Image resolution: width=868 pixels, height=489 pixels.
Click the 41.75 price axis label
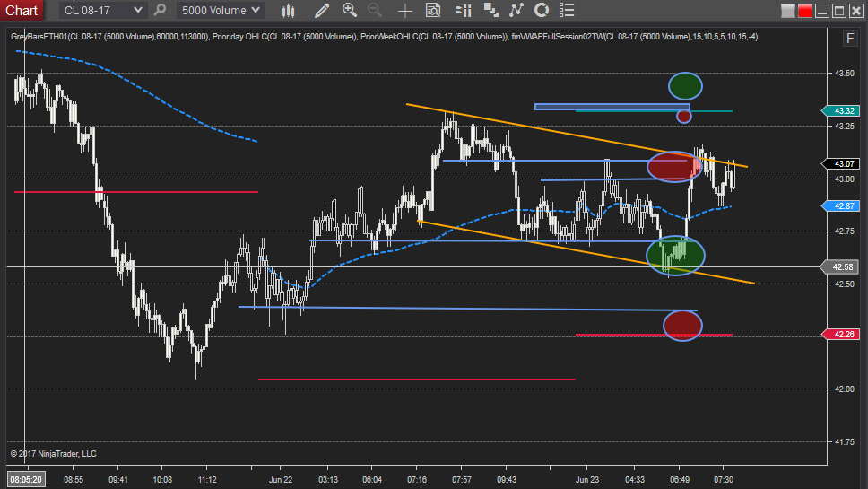[x=844, y=441]
